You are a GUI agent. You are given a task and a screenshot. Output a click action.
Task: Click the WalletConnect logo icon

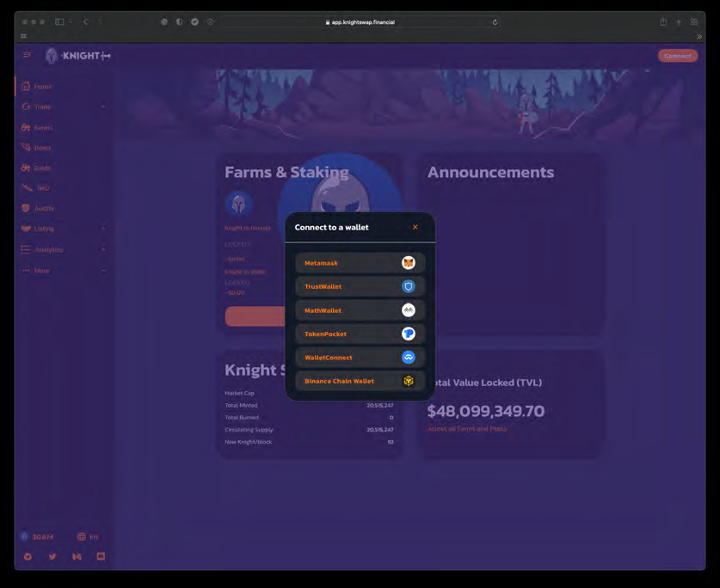pos(409,357)
